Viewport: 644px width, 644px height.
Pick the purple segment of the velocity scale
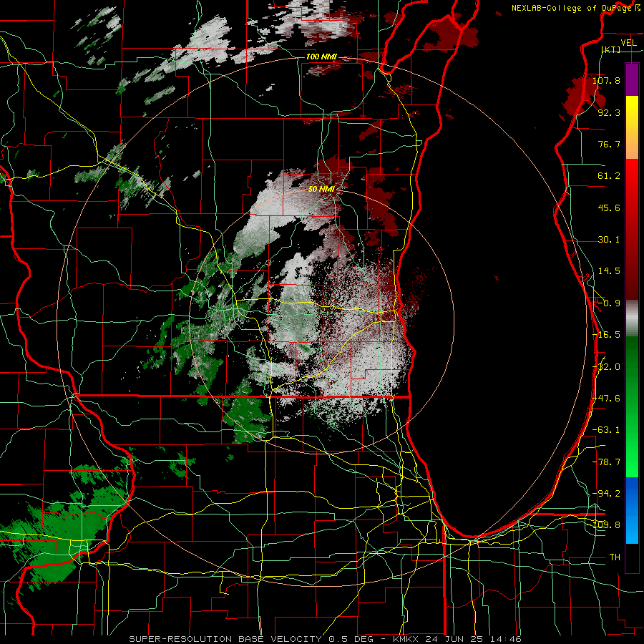[x=632, y=79]
